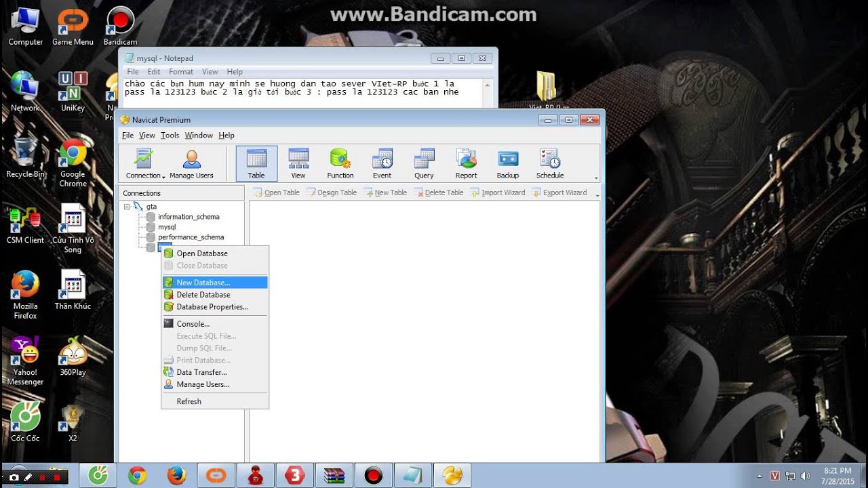This screenshot has width=868, height=488.
Task: Open the Mozilla Firefox desktop shortcut
Action: [25, 295]
